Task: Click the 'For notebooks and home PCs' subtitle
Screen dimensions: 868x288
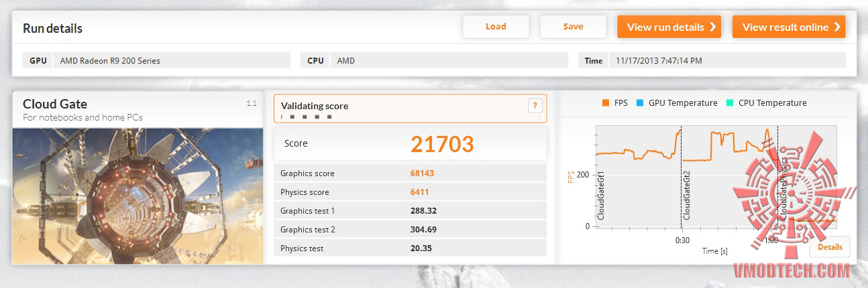Action: pyautogui.click(x=83, y=118)
